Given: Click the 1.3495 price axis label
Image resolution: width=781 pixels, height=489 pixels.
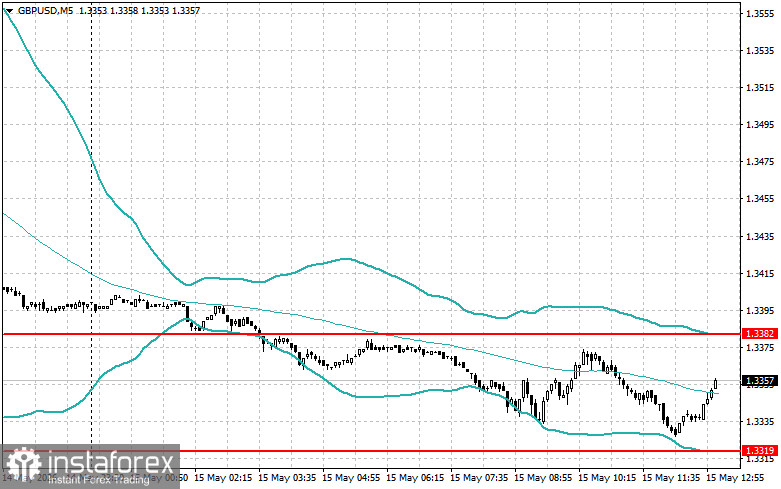Looking at the screenshot, I should [x=760, y=124].
